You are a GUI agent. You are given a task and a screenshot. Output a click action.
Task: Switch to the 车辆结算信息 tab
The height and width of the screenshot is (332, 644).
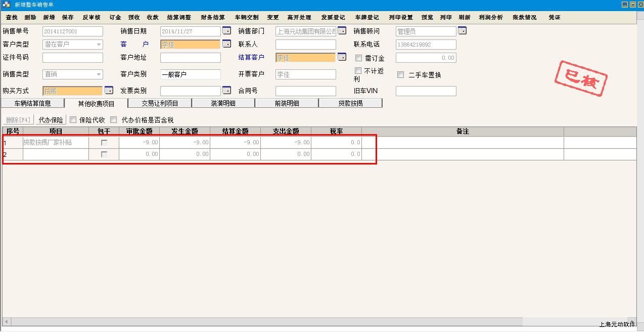[33, 103]
